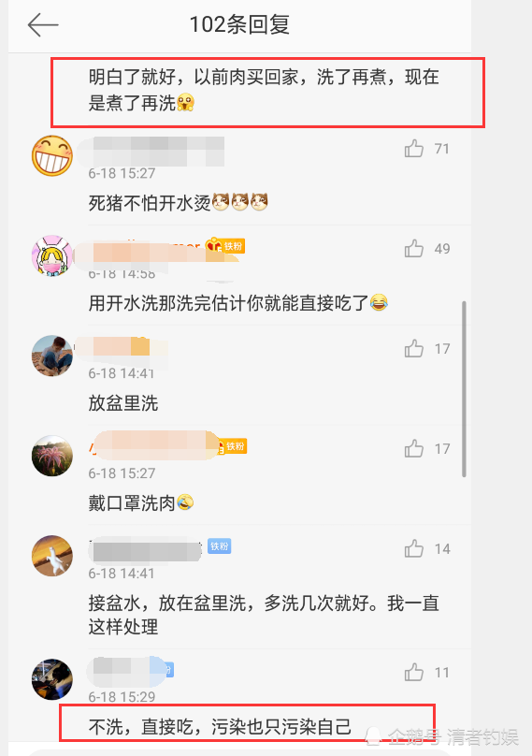532x756 pixels.
Task: Open the comment 死猪不怕开水烫
Action: tap(178, 203)
